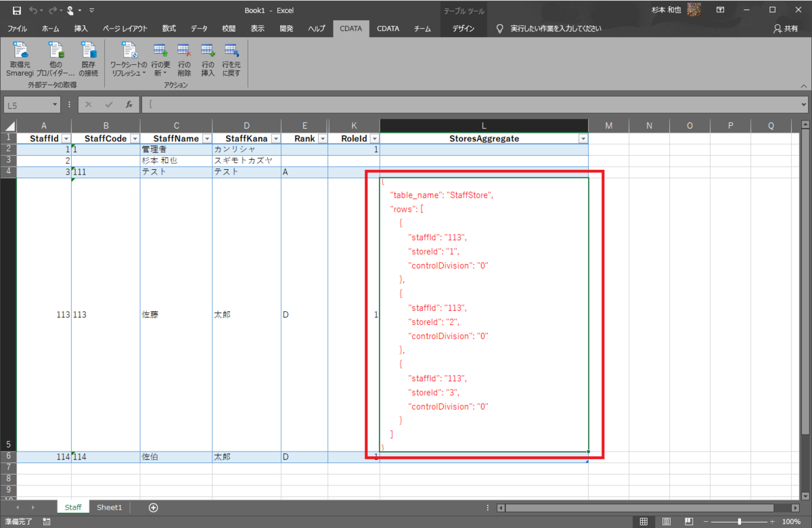Click the 既存の接続 icon
Viewport: 812px width, 528px height.
pyautogui.click(x=88, y=59)
